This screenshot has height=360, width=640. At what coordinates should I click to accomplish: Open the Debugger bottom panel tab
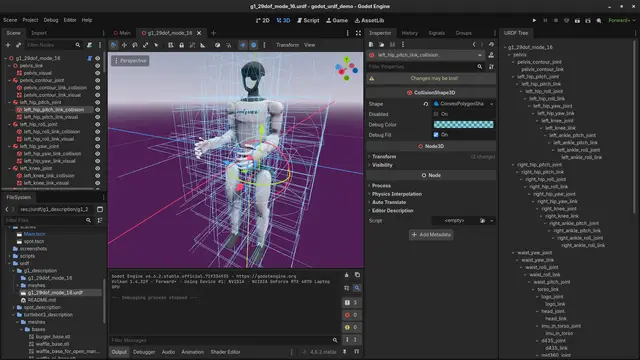(x=144, y=352)
